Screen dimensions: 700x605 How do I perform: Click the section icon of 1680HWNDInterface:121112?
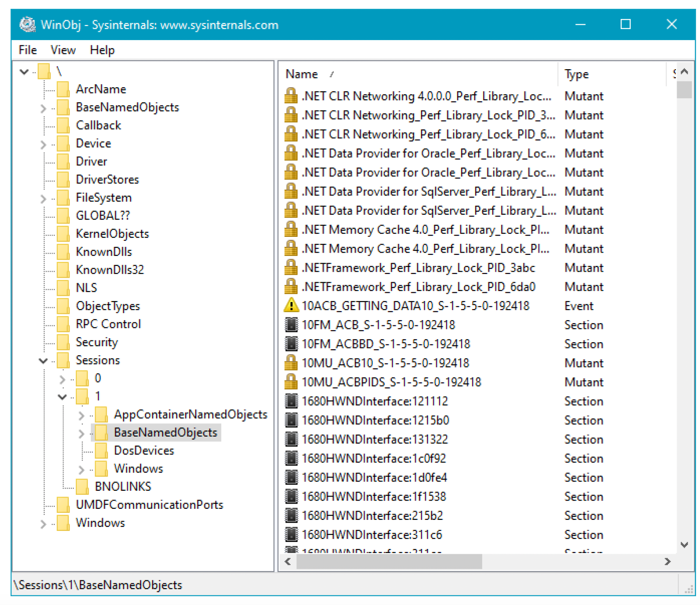pos(291,401)
